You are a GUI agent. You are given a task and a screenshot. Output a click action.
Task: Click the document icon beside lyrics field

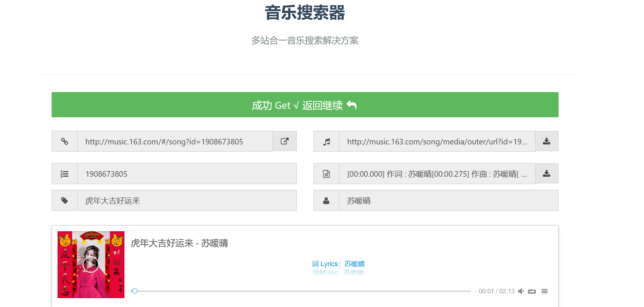point(326,174)
